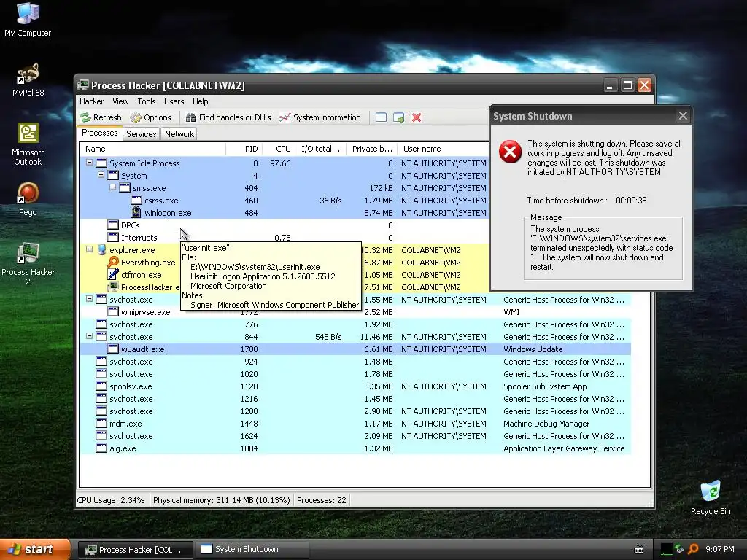This screenshot has height=560, width=747.
Task: Open System information graph
Action: [320, 117]
